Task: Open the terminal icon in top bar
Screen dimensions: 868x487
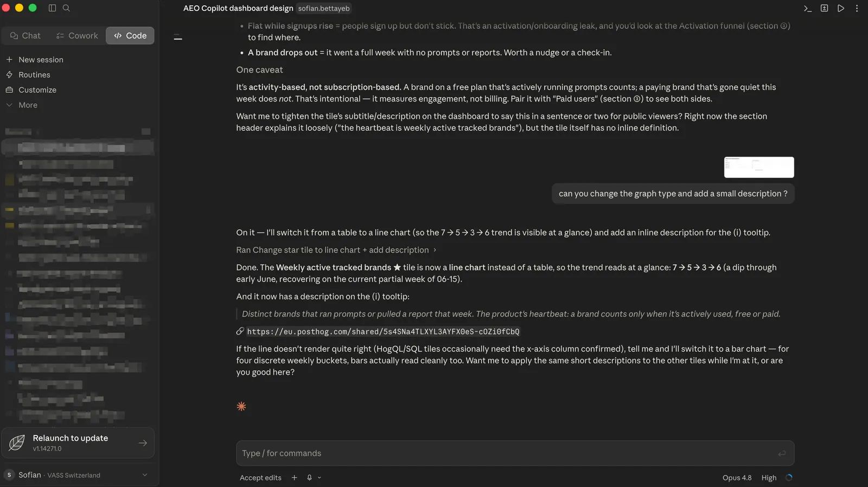Action: tap(807, 8)
